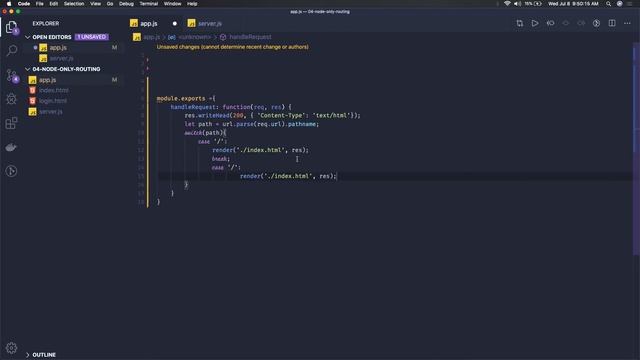Click the EXPLORER panel title
The height and width of the screenshot is (360, 640).
pyautogui.click(x=46, y=24)
